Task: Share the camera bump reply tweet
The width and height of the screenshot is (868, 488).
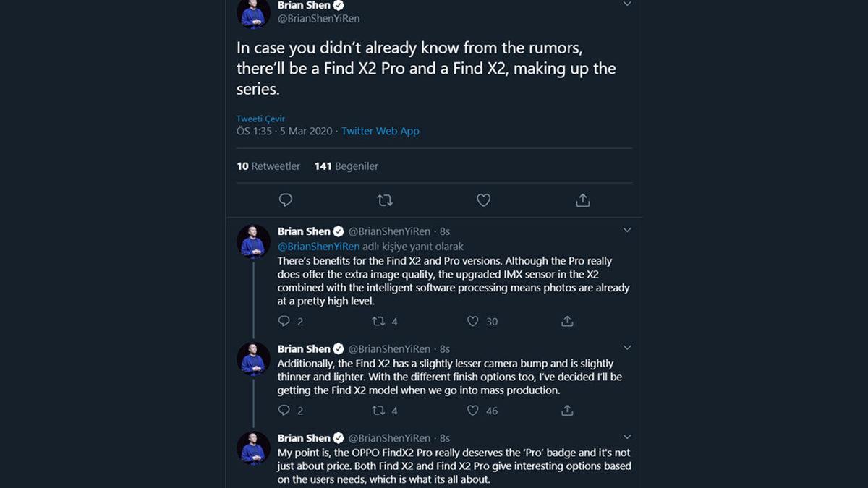Action: coord(567,411)
